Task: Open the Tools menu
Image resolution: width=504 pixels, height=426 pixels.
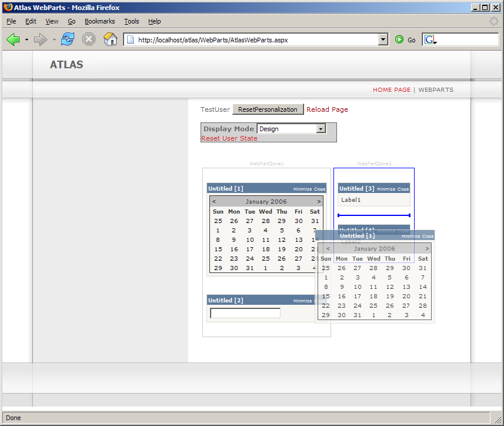Action: tap(132, 21)
